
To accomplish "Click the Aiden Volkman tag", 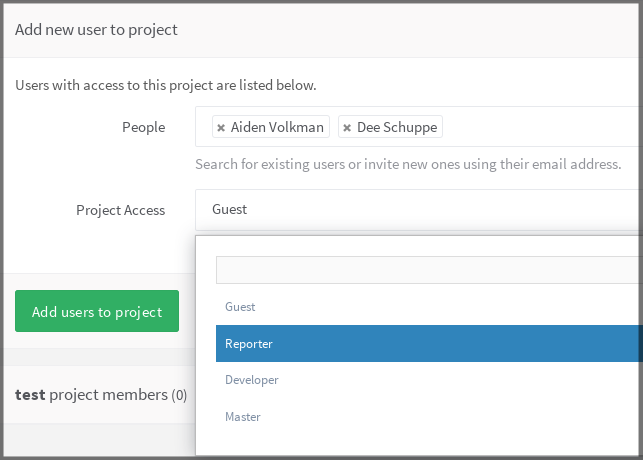I will pyautogui.click(x=278, y=128).
